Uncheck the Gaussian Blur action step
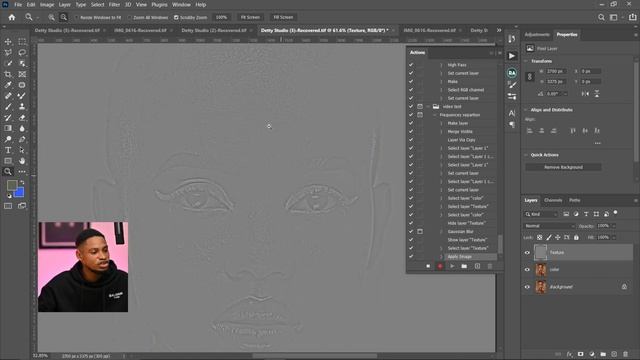This screenshot has width=640, height=360. tap(411, 231)
